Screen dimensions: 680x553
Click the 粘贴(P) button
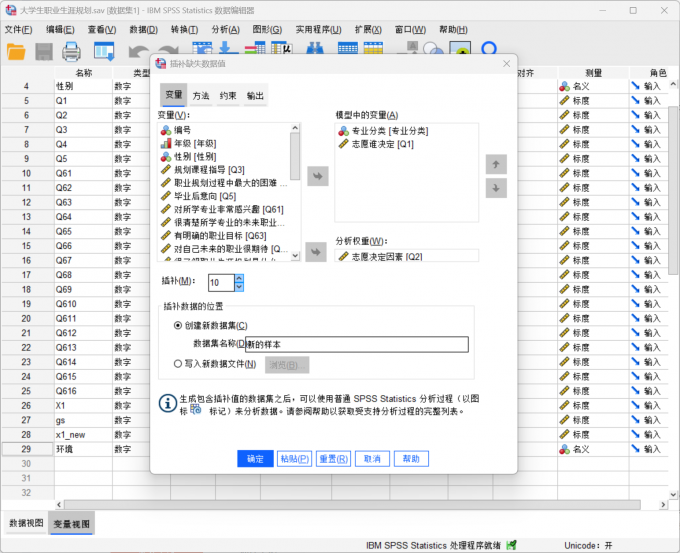click(294, 458)
